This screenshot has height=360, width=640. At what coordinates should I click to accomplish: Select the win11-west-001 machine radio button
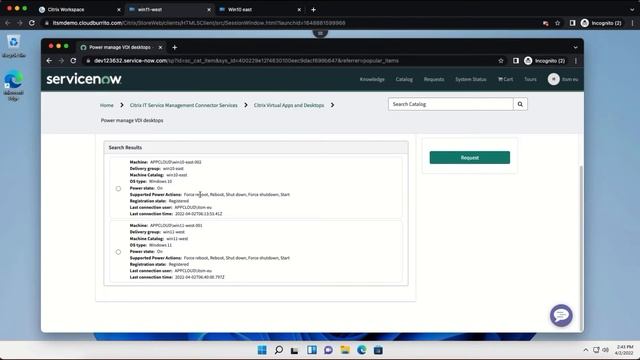pyautogui.click(x=118, y=252)
